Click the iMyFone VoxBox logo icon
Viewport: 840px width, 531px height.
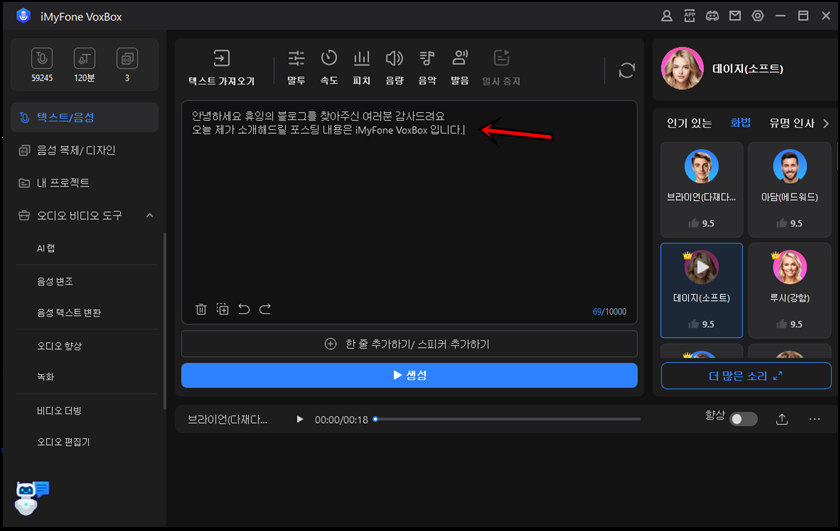24,16
